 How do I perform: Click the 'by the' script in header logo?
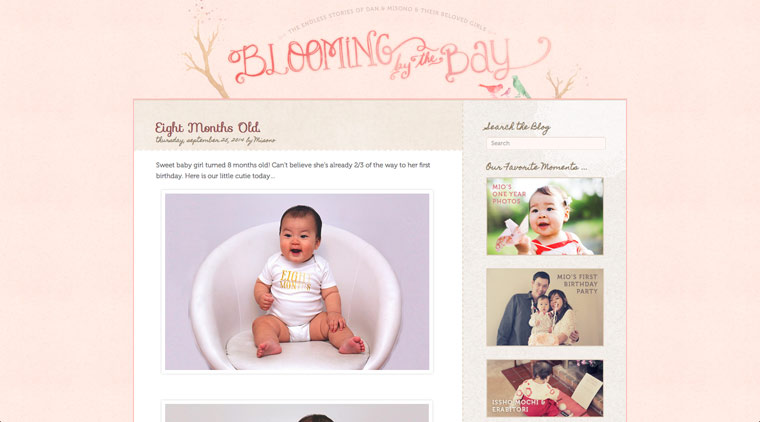click(417, 63)
